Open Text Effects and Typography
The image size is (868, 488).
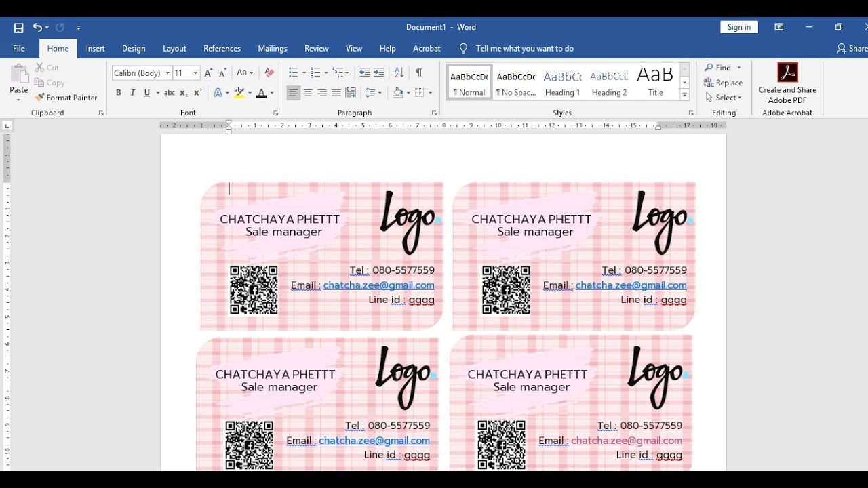218,93
